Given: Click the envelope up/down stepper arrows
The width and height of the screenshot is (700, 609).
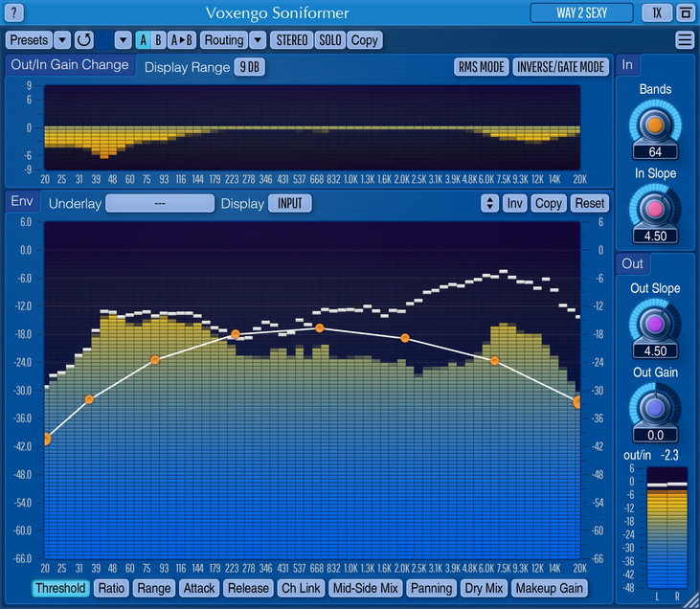Looking at the screenshot, I should (x=489, y=204).
